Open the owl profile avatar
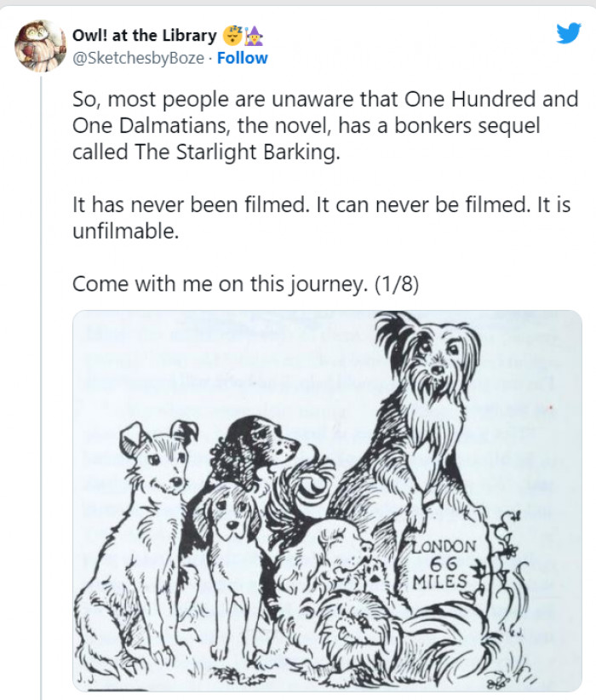 pyautogui.click(x=40, y=45)
